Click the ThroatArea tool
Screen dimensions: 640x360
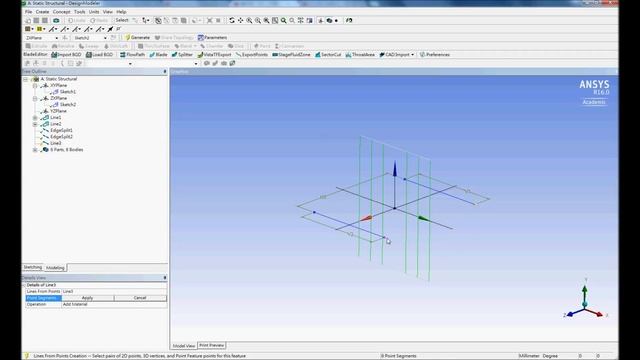pos(360,55)
